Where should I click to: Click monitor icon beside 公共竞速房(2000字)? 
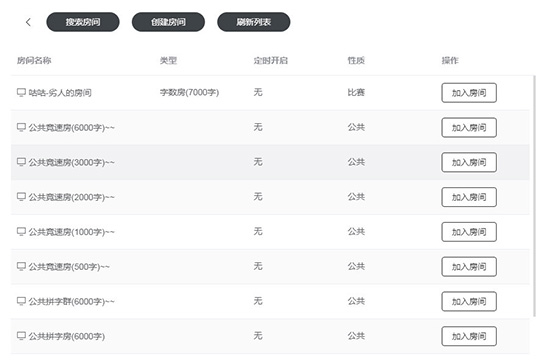tap(21, 197)
